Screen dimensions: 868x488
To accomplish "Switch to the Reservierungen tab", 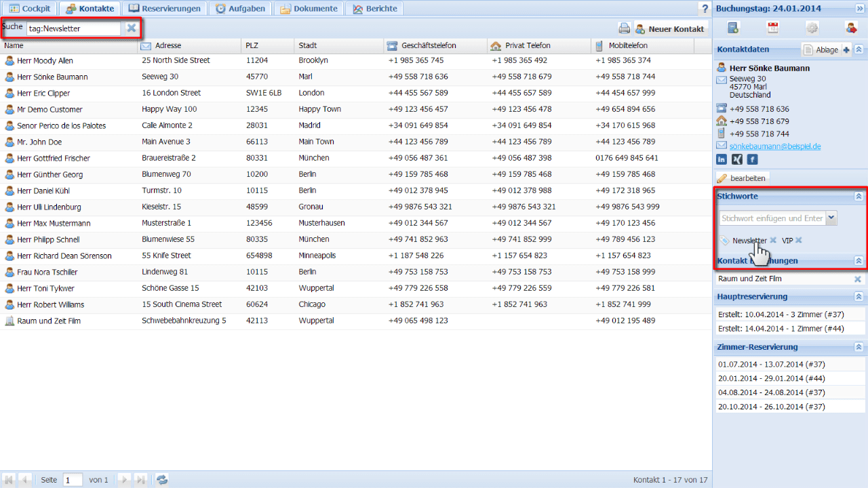I will click(165, 9).
